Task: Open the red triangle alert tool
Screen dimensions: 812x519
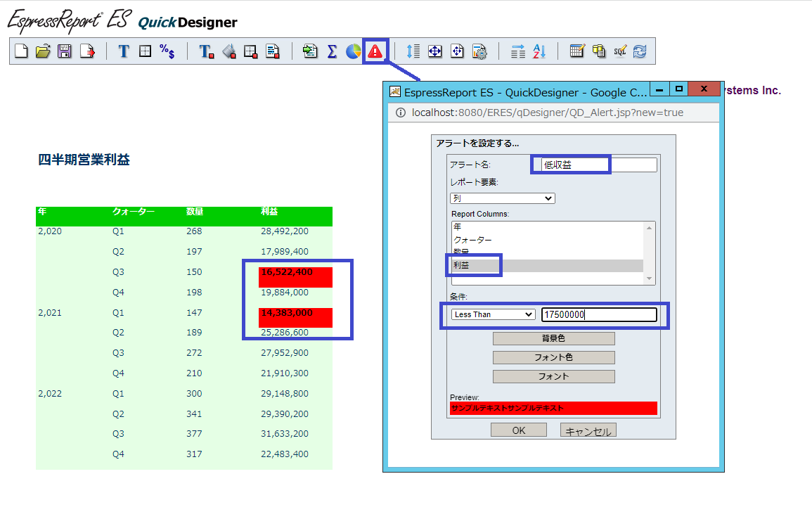Action: pos(375,51)
